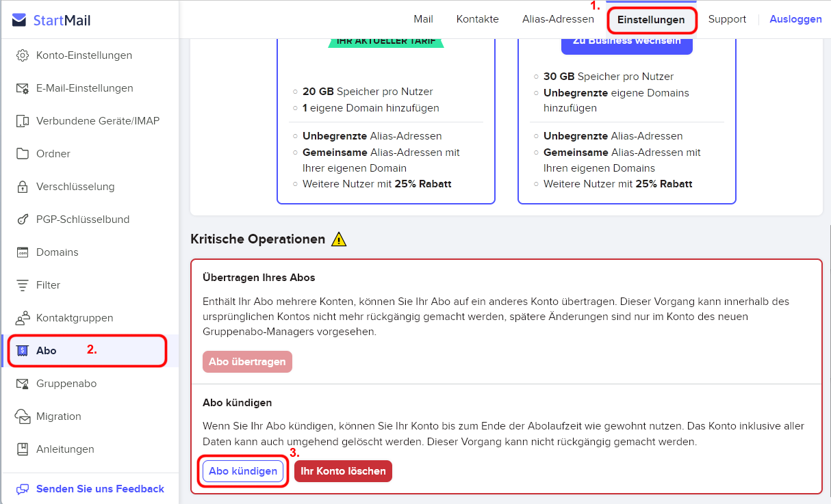
Task: Open PGP-Schlüsselbund settings
Action: coord(90,220)
